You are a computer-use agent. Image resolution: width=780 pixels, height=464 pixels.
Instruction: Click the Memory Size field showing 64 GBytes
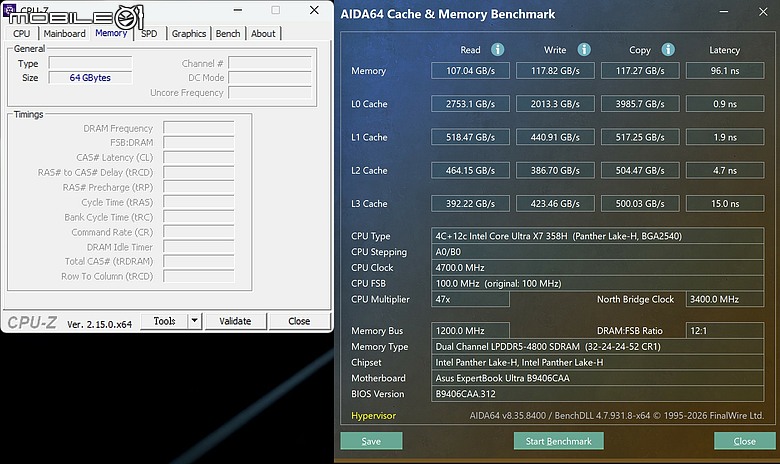(x=90, y=78)
